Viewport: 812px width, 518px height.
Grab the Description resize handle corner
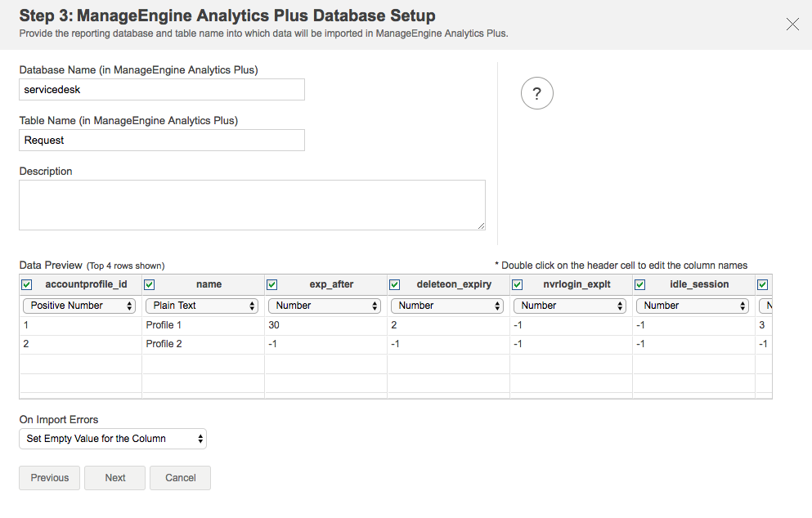coord(481,226)
